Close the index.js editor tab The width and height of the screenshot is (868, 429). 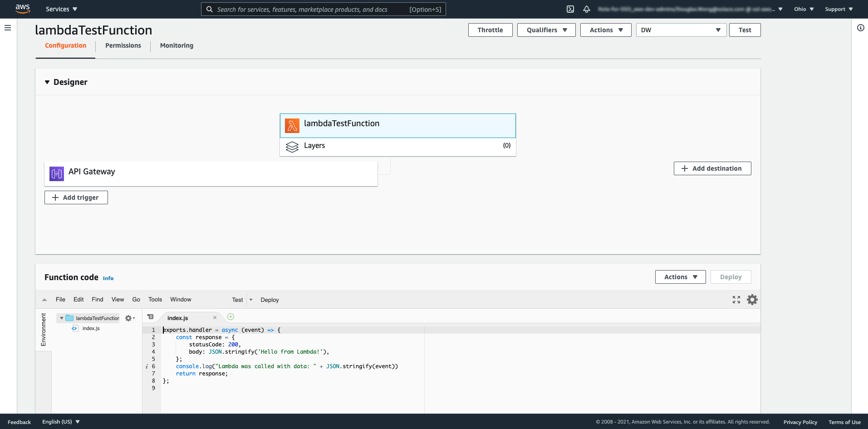pyautogui.click(x=215, y=318)
